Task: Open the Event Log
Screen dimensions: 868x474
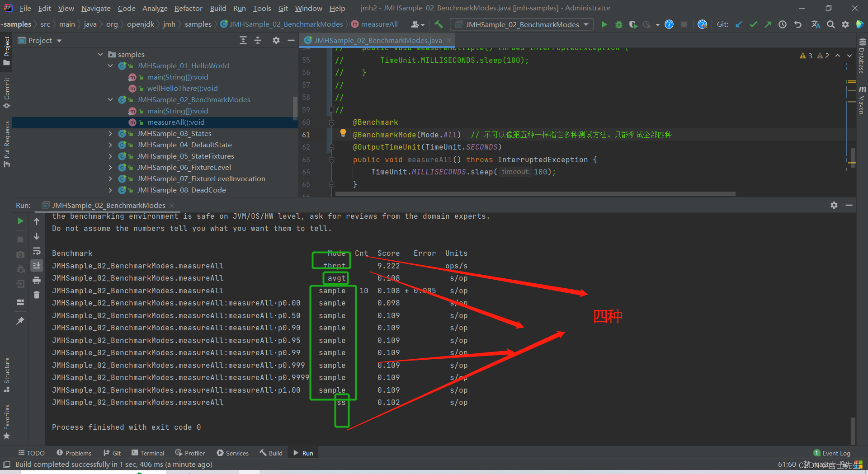Action: tap(832, 453)
